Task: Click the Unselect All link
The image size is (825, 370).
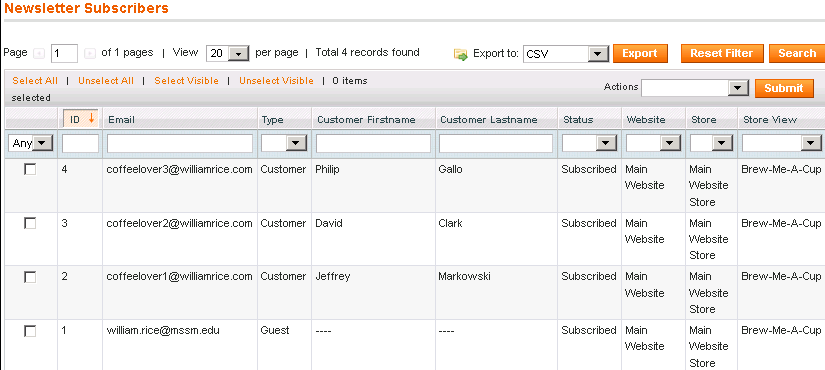Action: pyautogui.click(x=106, y=81)
